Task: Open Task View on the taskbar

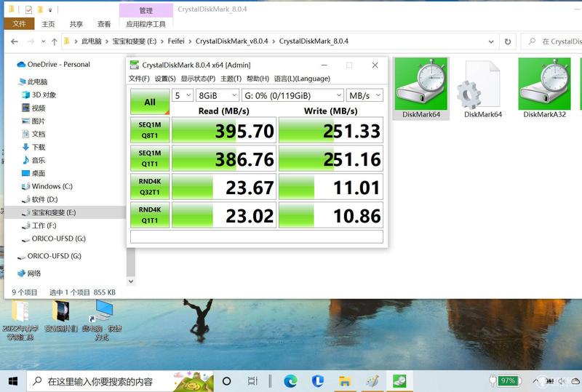Action: (252, 381)
